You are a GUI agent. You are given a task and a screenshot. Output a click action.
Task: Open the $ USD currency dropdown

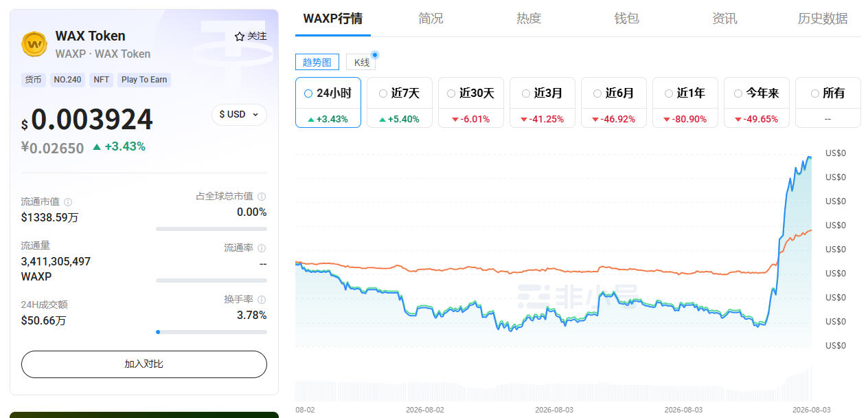[x=239, y=114]
